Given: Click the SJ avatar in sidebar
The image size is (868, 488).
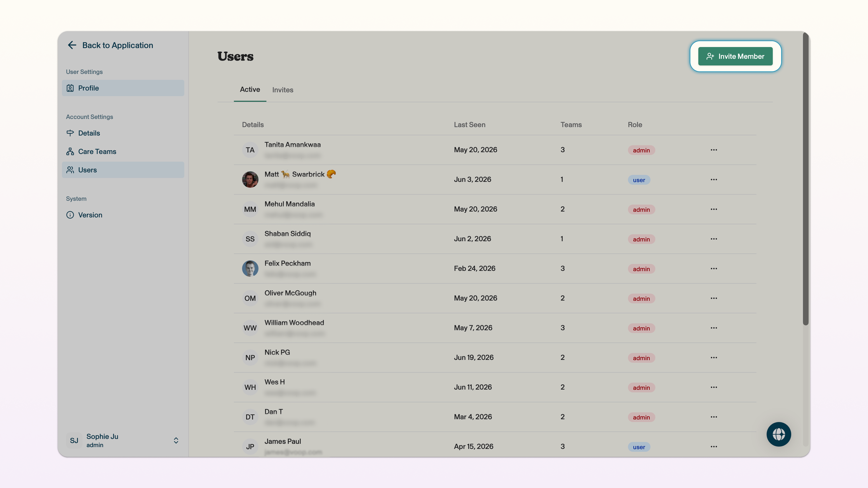Looking at the screenshot, I should tap(74, 441).
